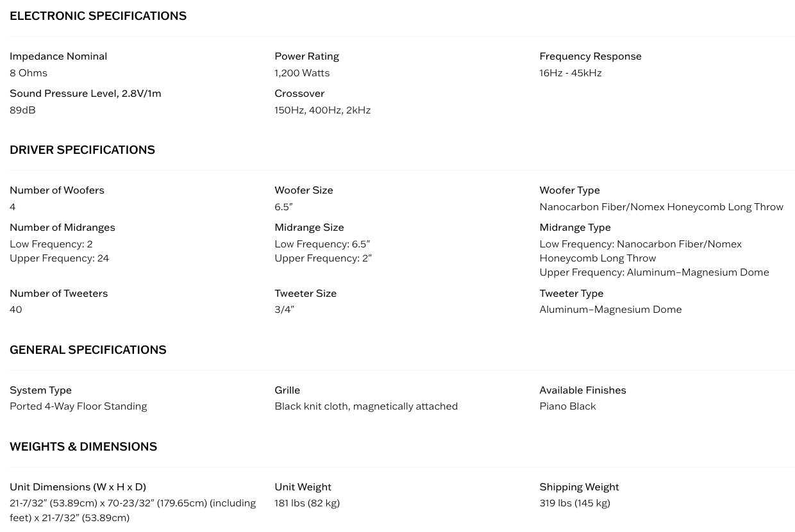Click the General Specifications heading
The image size is (795, 532).
(x=88, y=349)
